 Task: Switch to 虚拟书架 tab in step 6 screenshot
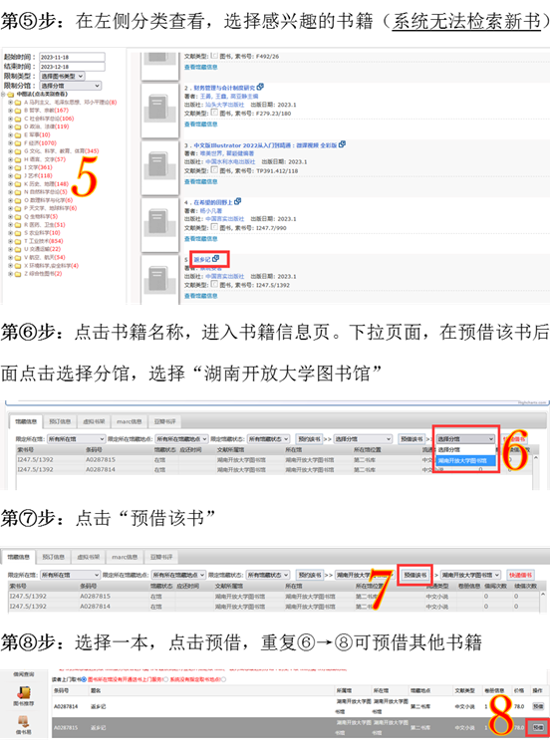(x=94, y=421)
